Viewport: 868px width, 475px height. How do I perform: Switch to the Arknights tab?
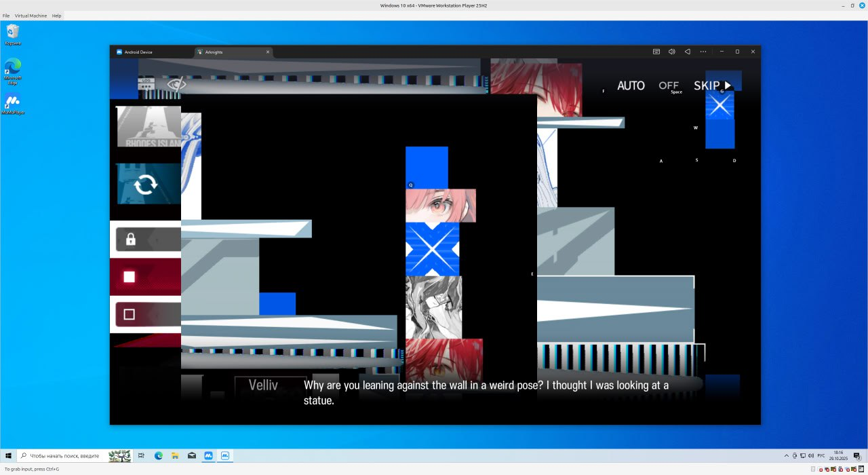[x=233, y=52]
